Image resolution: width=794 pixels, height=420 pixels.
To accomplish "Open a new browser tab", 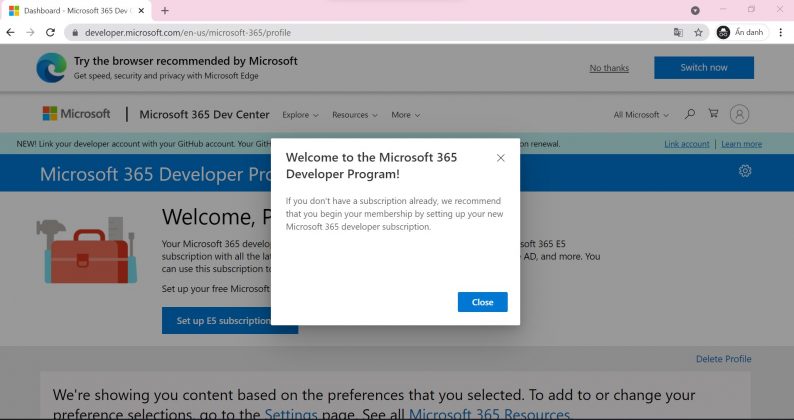I will tap(165, 10).
